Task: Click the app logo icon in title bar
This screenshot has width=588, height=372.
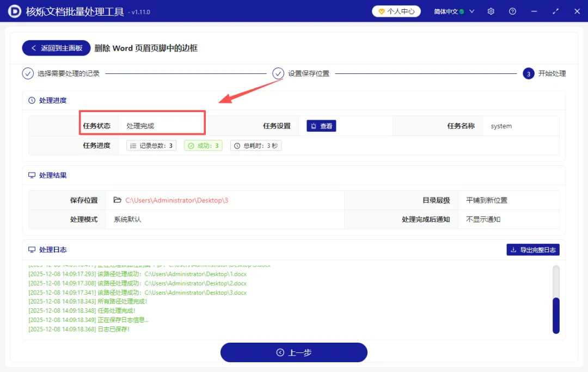Action: click(15, 11)
